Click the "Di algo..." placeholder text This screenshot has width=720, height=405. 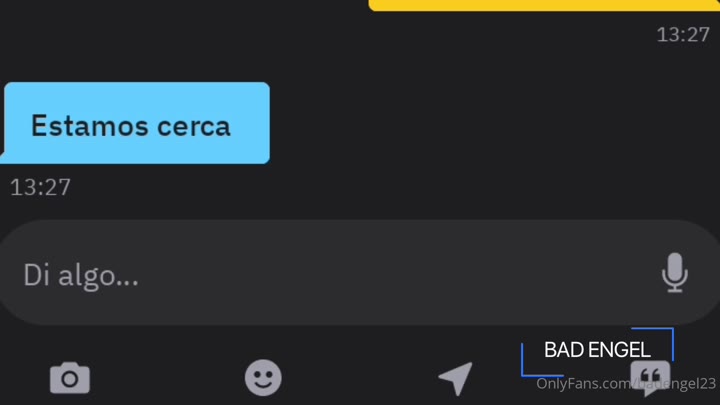tap(81, 276)
